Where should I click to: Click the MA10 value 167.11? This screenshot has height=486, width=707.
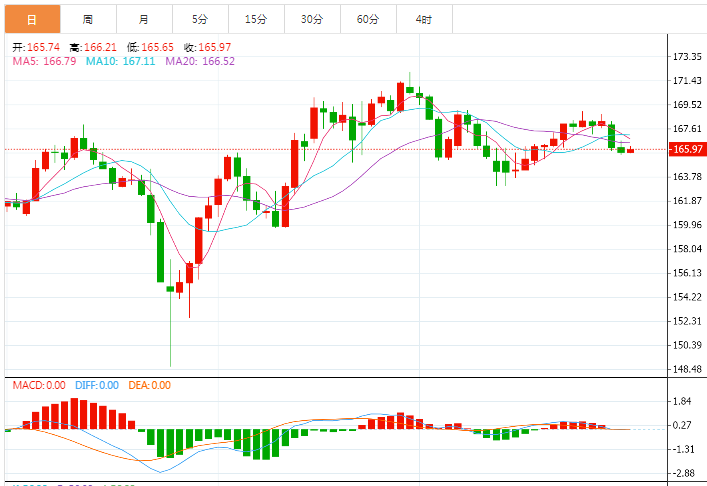pos(139,61)
